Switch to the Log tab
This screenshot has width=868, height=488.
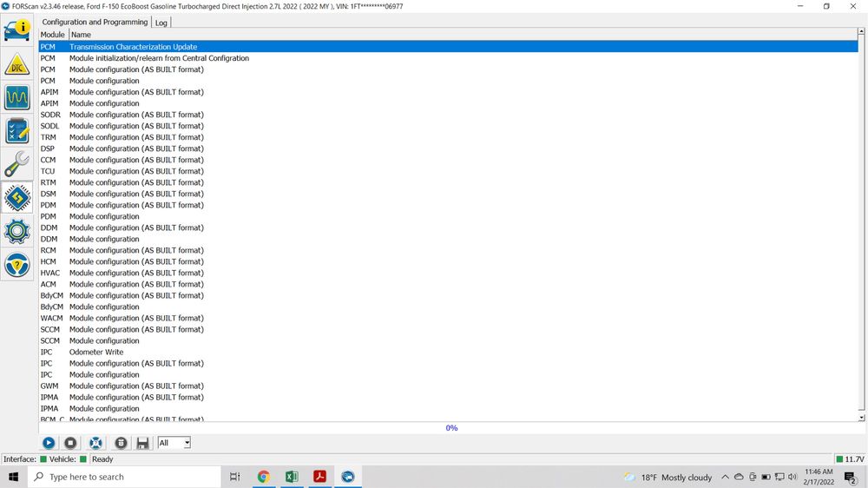pos(161,23)
